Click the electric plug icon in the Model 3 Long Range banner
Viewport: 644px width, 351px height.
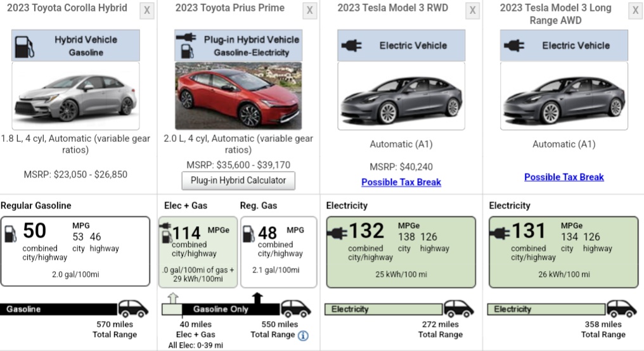pyautogui.click(x=514, y=46)
